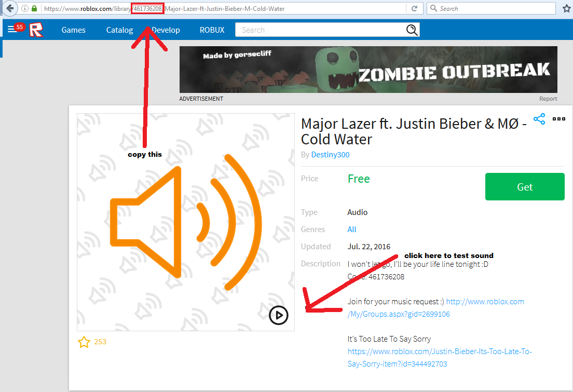
Task: Click the Roblox R logo
Action: (x=36, y=30)
